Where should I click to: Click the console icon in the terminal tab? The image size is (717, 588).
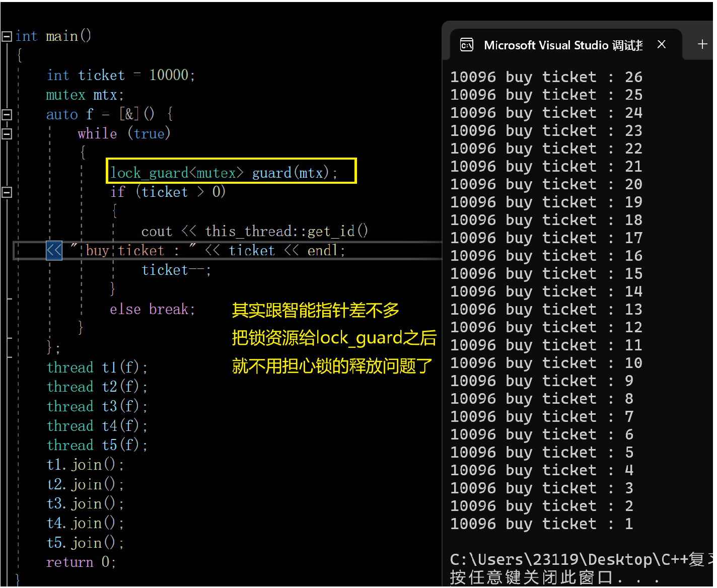click(467, 45)
